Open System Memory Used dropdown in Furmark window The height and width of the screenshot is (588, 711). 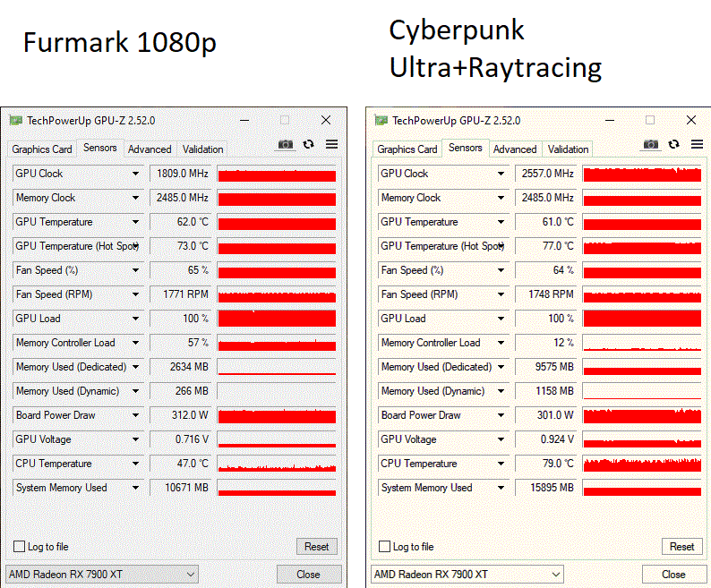tap(135, 488)
